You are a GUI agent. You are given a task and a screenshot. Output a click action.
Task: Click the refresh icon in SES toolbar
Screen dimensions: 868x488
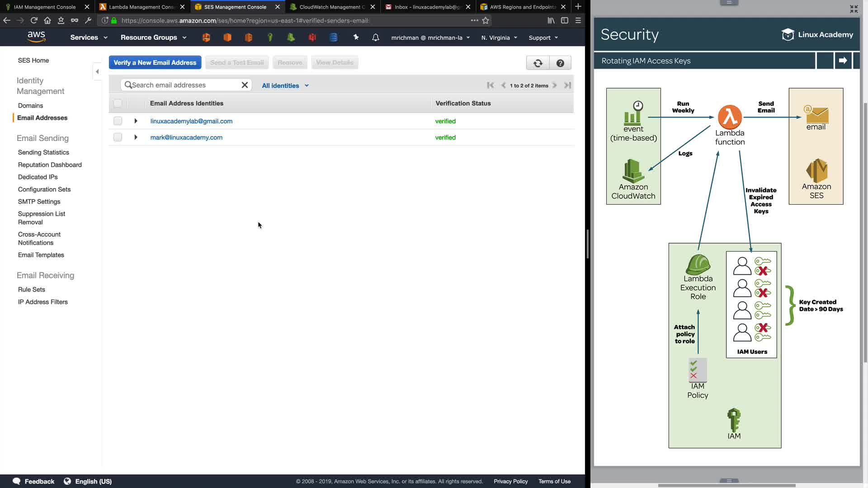pyautogui.click(x=538, y=63)
